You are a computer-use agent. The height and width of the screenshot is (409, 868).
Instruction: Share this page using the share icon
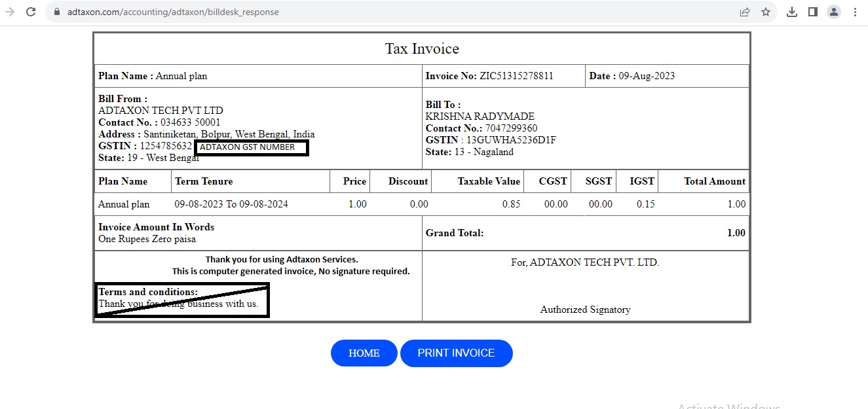[745, 12]
